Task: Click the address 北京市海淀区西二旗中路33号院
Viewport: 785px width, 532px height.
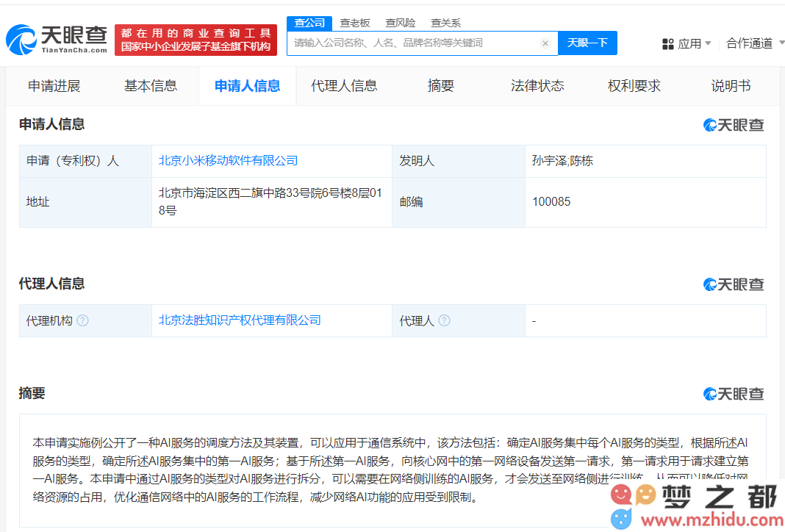Action: point(270,201)
